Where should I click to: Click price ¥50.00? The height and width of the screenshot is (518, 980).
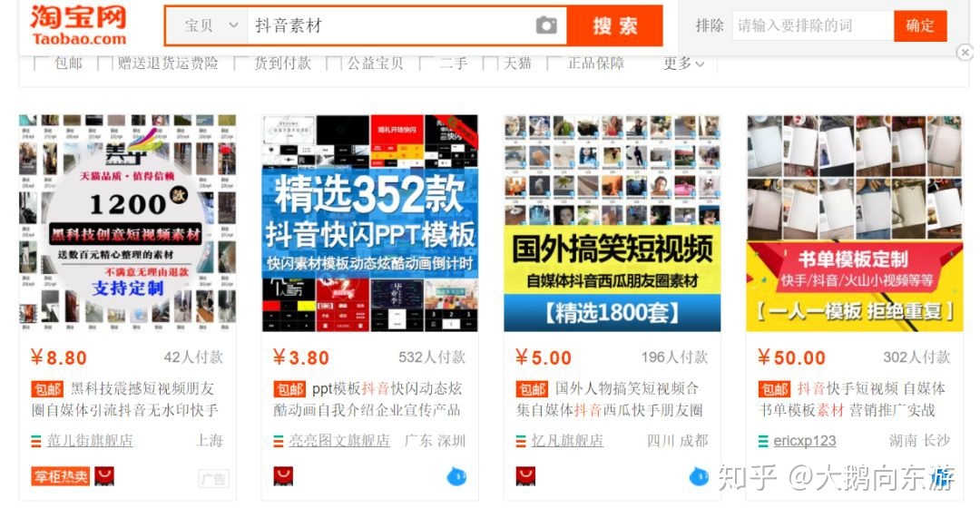(x=792, y=358)
